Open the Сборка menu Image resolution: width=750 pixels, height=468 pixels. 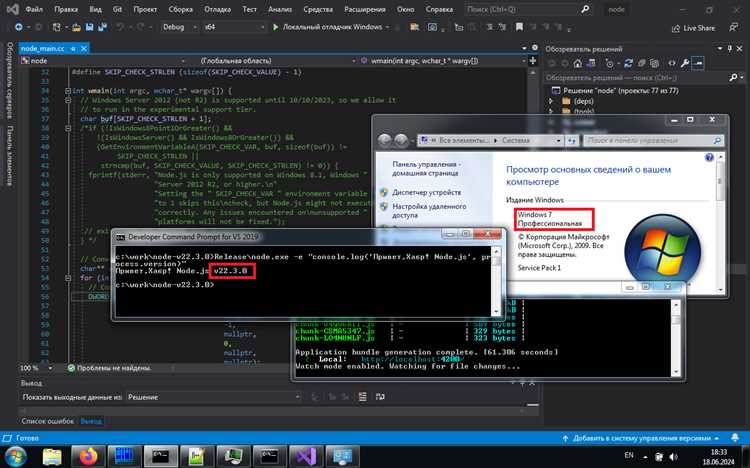click(180, 9)
